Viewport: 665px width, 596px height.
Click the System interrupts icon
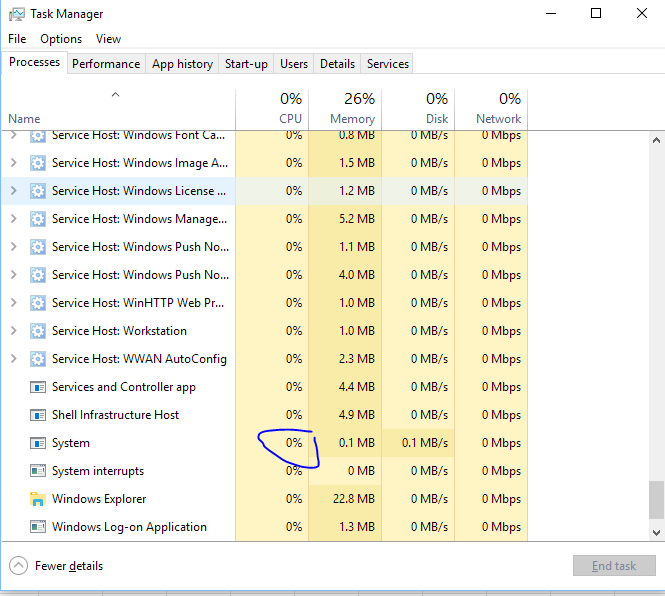38,471
